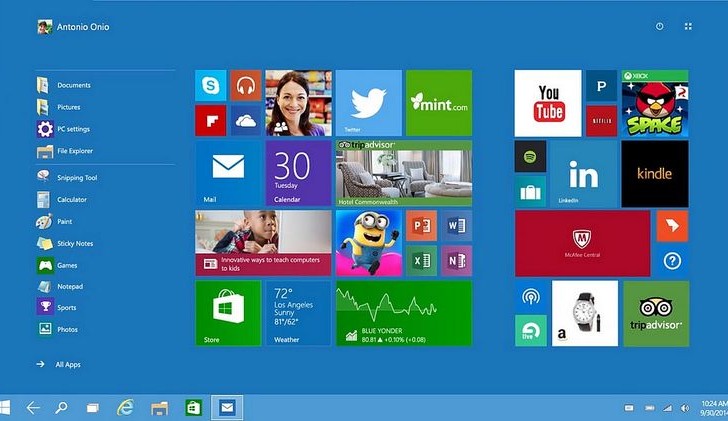
Task: Open the Netflix tile
Action: 601,121
